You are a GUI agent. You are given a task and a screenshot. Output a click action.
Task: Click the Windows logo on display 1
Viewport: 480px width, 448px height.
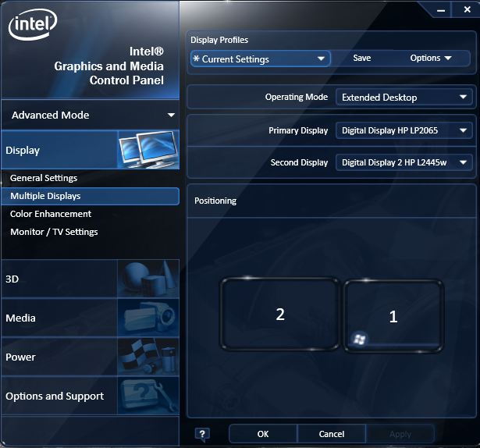click(359, 339)
